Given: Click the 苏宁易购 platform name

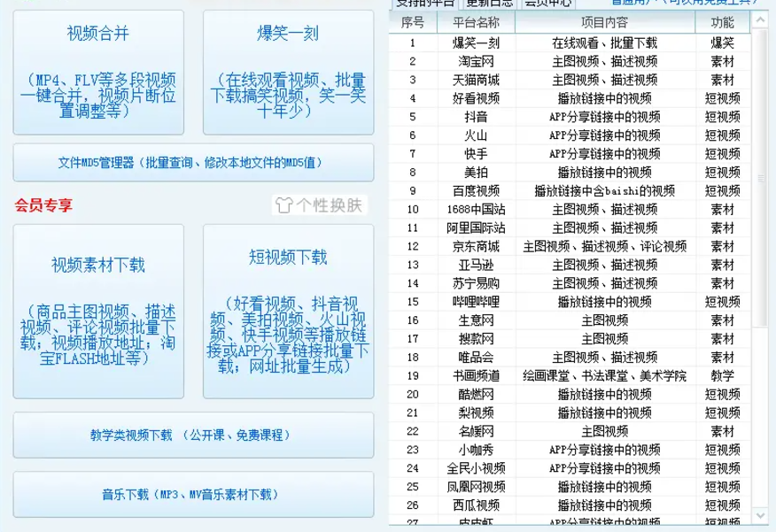Looking at the screenshot, I should point(476,283).
